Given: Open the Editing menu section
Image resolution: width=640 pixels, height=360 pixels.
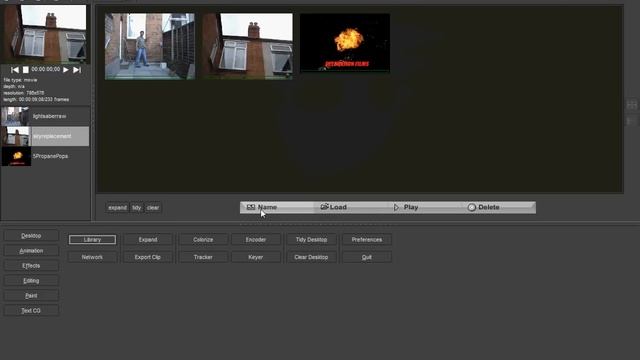Looking at the screenshot, I should 31,281.
